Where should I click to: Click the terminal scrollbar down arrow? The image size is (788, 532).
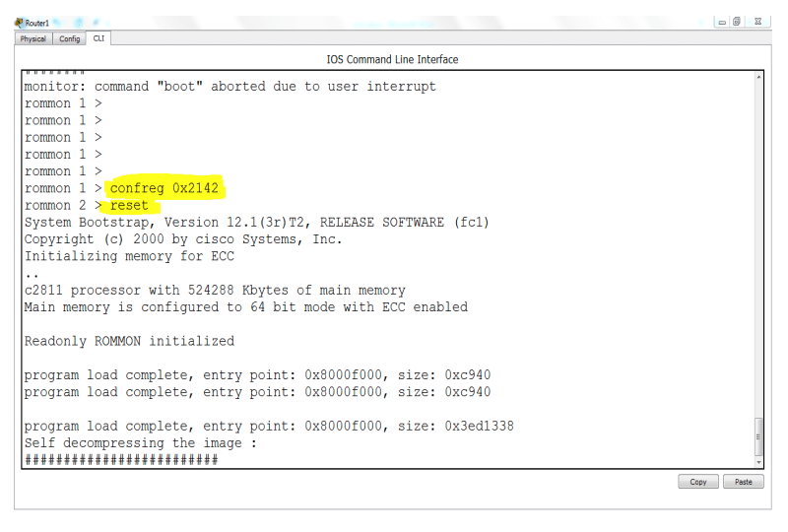pyautogui.click(x=758, y=462)
